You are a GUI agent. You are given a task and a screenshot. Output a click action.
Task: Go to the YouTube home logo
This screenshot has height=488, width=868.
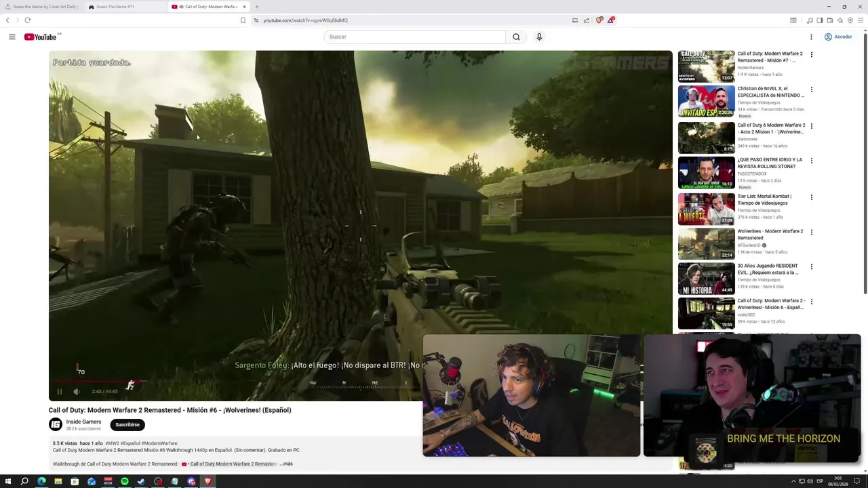click(42, 37)
